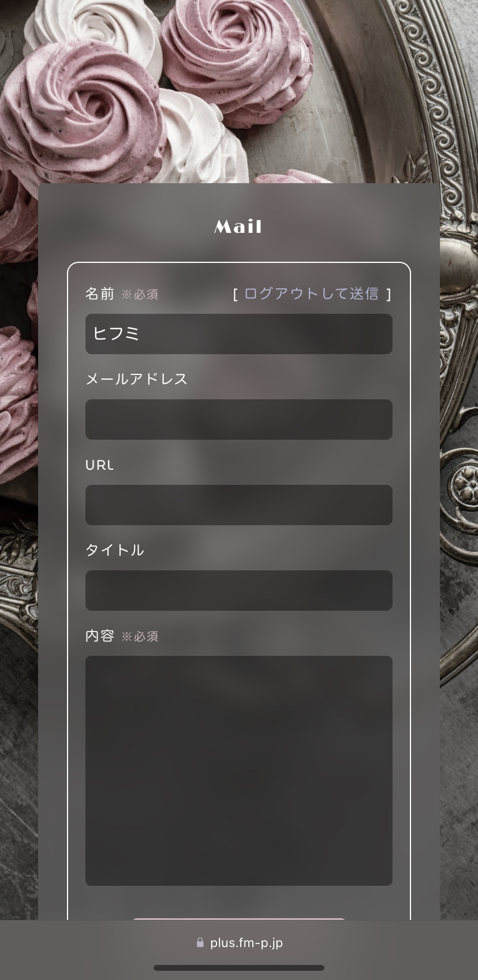
Task: Click the タイトル label
Action: tap(115, 550)
